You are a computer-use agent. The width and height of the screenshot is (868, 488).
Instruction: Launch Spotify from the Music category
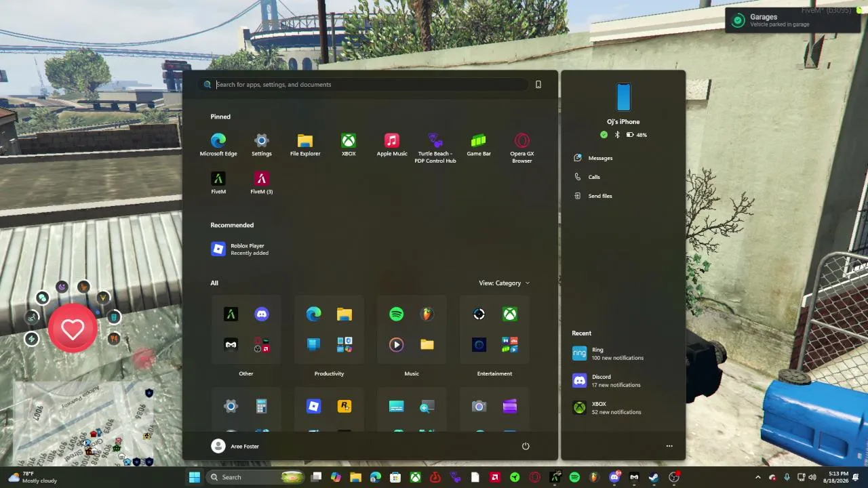click(x=397, y=314)
